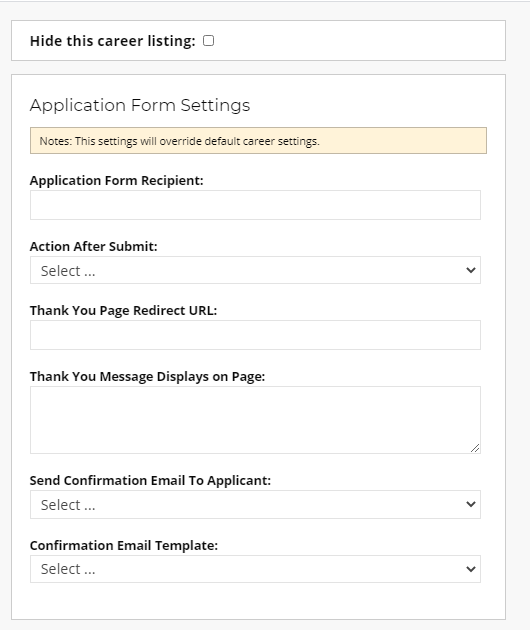
Task: Open the Action After Submit dropdown
Action: (255, 270)
